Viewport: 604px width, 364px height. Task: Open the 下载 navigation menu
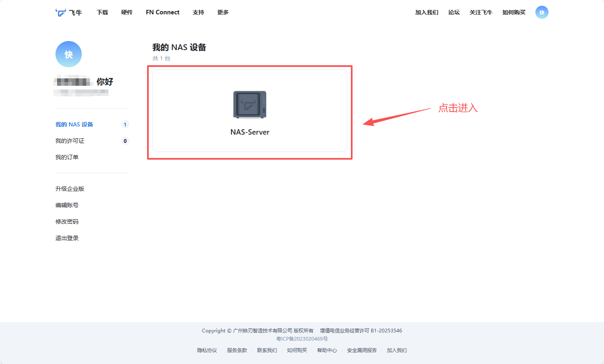click(x=102, y=12)
